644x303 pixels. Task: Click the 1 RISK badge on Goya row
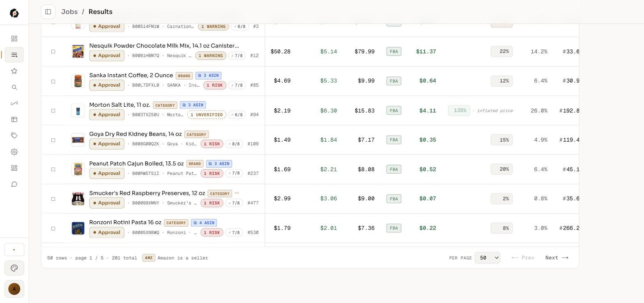pos(212,144)
